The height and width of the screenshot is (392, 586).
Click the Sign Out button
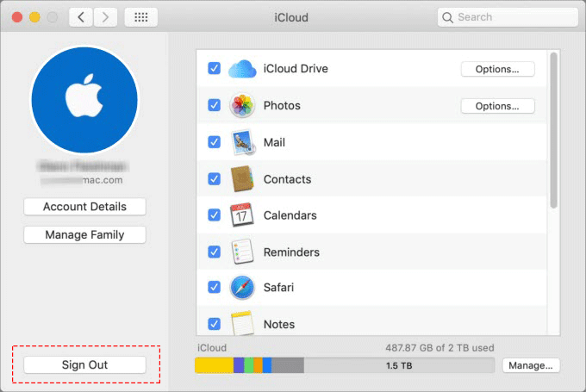click(x=84, y=364)
